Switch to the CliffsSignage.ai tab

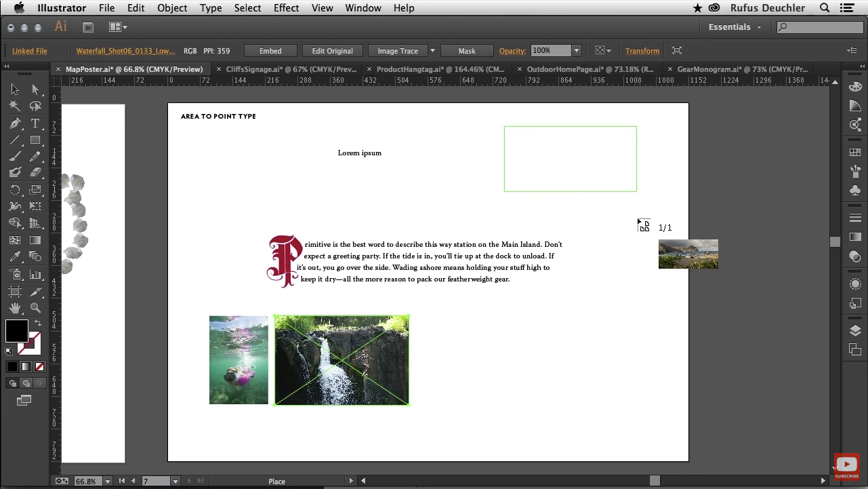pos(291,69)
